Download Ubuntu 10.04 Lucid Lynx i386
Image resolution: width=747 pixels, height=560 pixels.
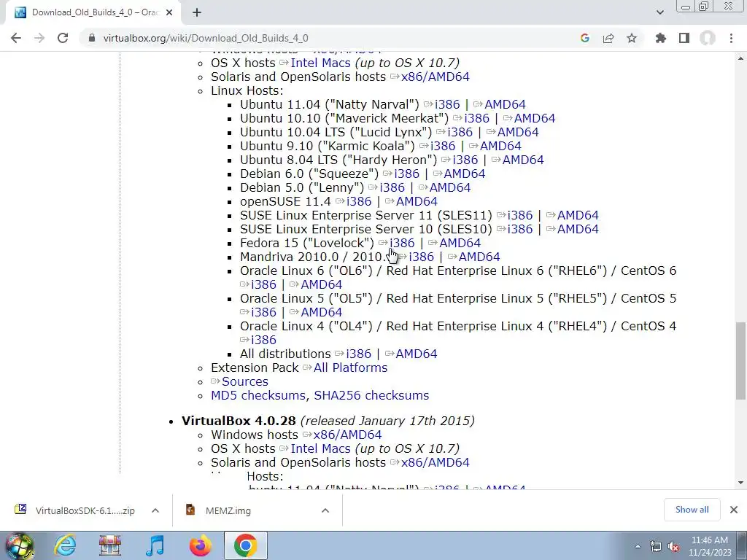pyautogui.click(x=460, y=132)
